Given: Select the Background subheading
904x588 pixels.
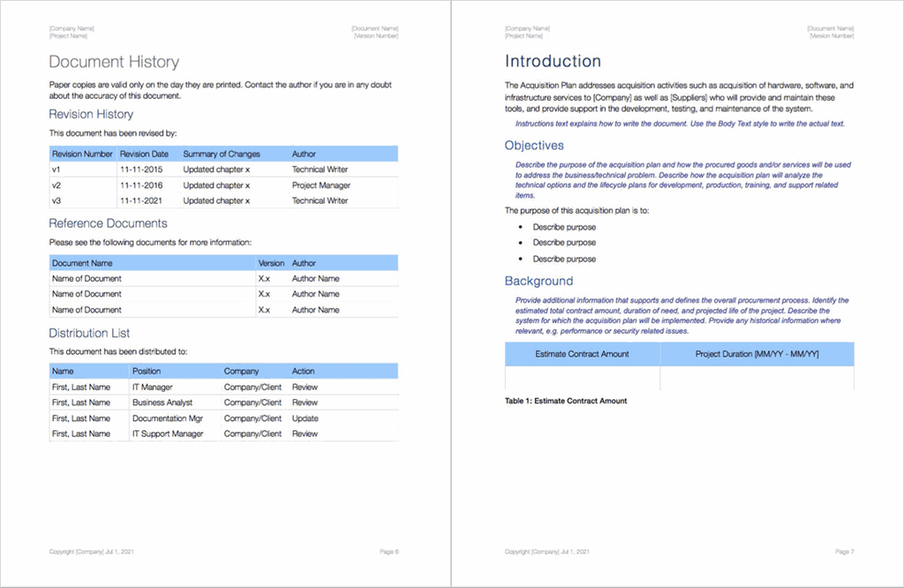Looking at the screenshot, I should click(x=539, y=281).
